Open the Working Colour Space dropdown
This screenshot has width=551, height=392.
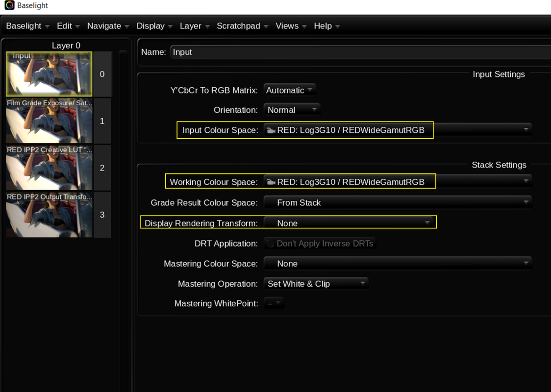click(x=398, y=182)
